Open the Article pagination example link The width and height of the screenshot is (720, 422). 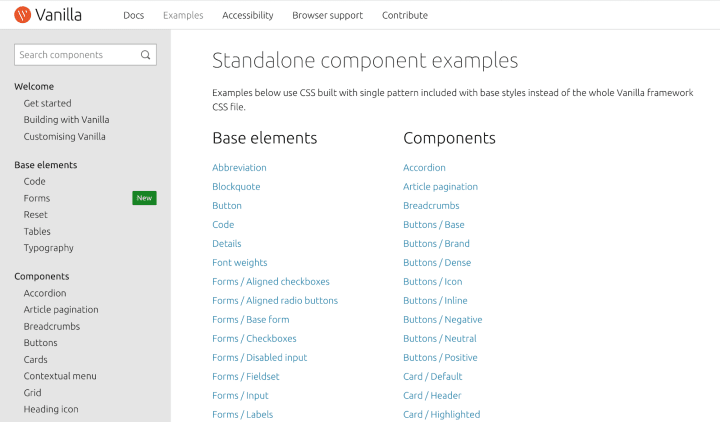(440, 186)
